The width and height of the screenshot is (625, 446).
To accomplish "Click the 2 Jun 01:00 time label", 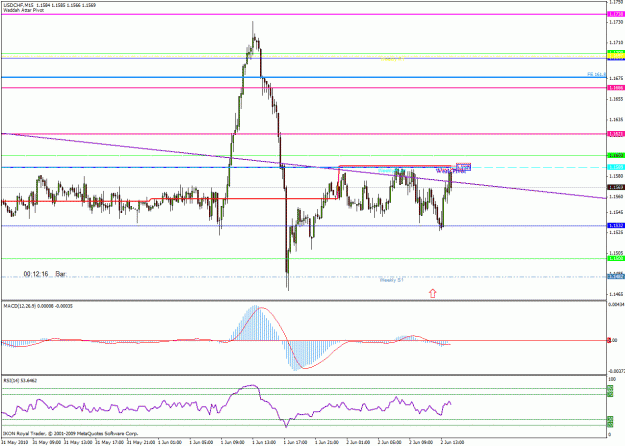I will point(358,442).
